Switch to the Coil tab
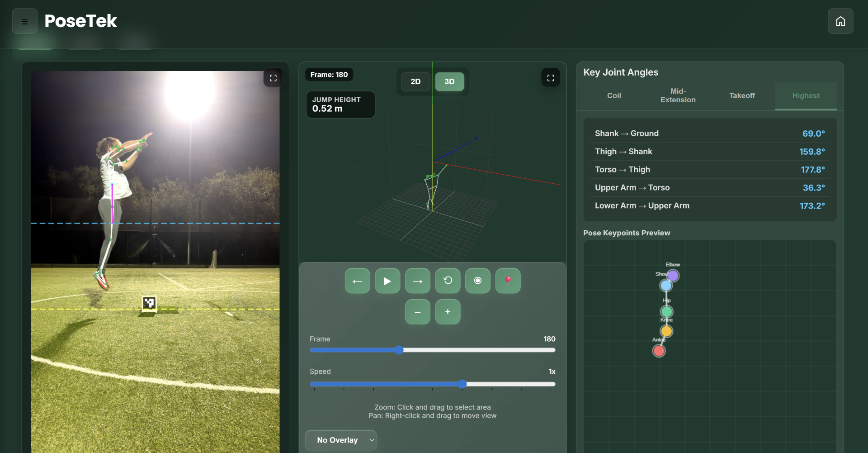868x453 pixels. (613, 96)
